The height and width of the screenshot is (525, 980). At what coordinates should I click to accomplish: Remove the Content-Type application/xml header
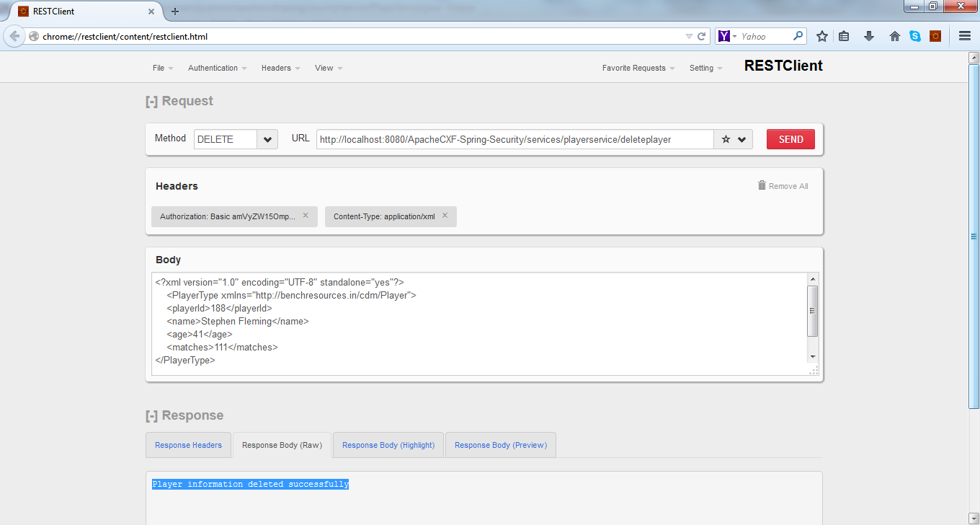[x=445, y=216]
